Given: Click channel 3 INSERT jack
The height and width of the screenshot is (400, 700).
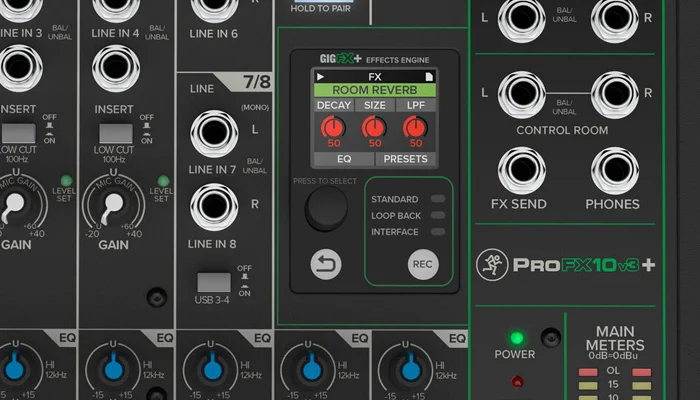Looking at the screenshot, I should pyautogui.click(x=19, y=68).
